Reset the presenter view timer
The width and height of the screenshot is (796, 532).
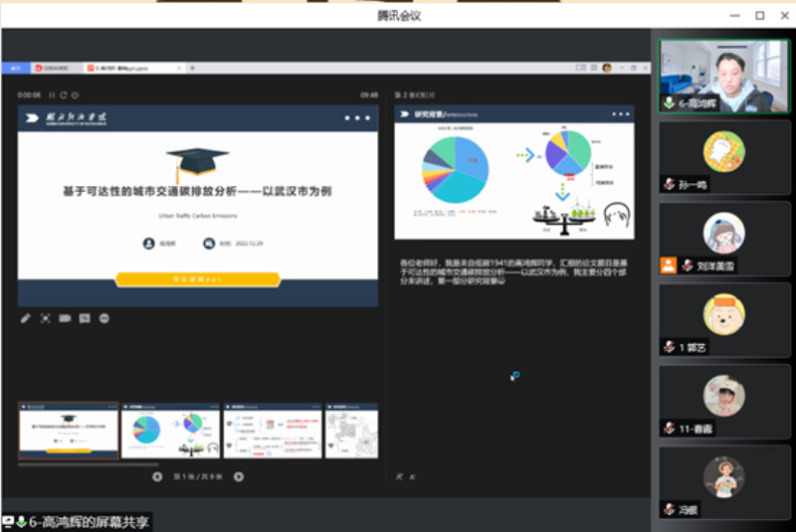[64, 95]
